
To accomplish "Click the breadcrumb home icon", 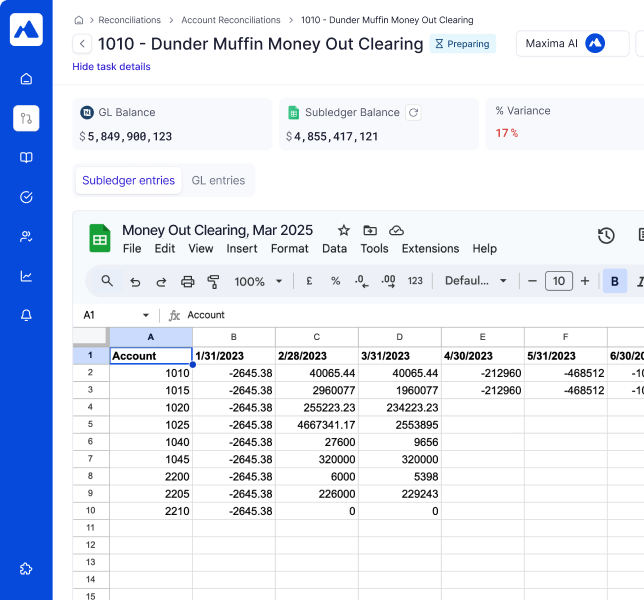I will click(x=79, y=20).
